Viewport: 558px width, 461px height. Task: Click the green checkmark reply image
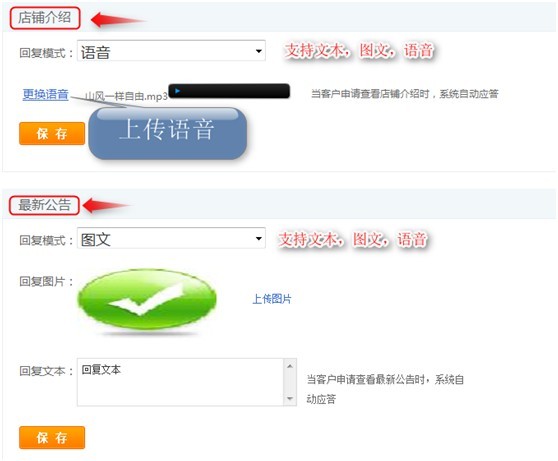[x=147, y=300]
